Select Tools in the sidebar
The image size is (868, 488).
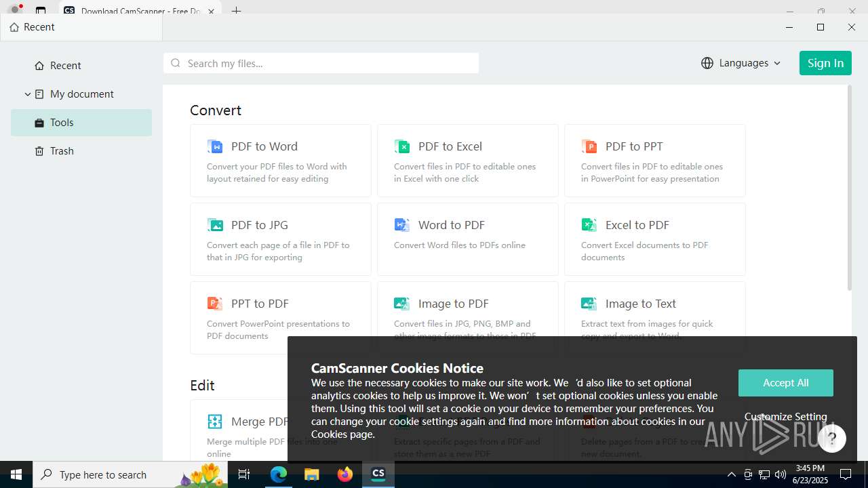click(x=81, y=123)
